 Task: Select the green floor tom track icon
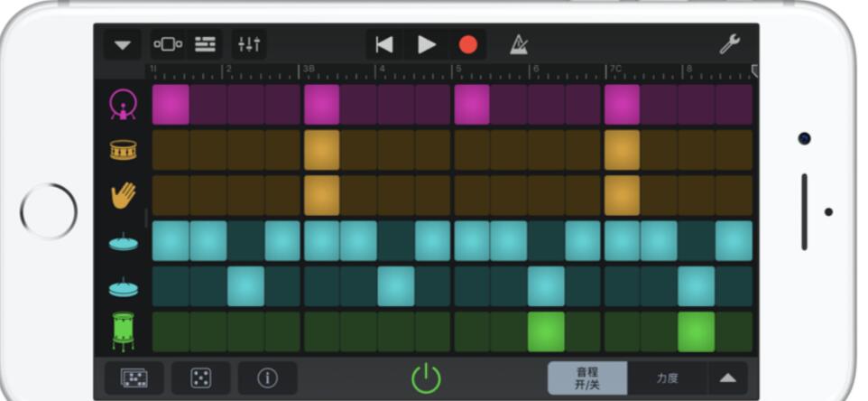pyautogui.click(x=123, y=331)
